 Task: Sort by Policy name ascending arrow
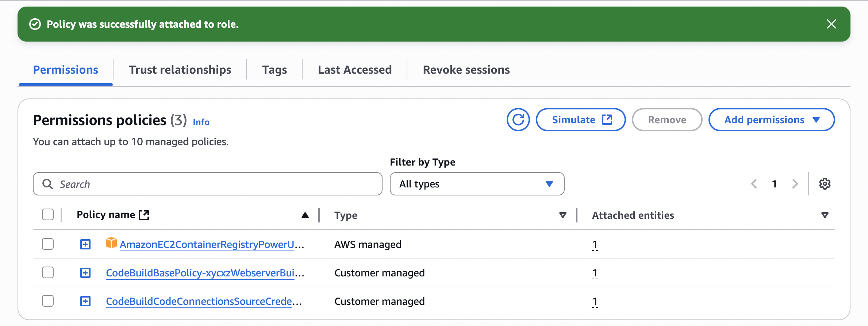click(305, 215)
